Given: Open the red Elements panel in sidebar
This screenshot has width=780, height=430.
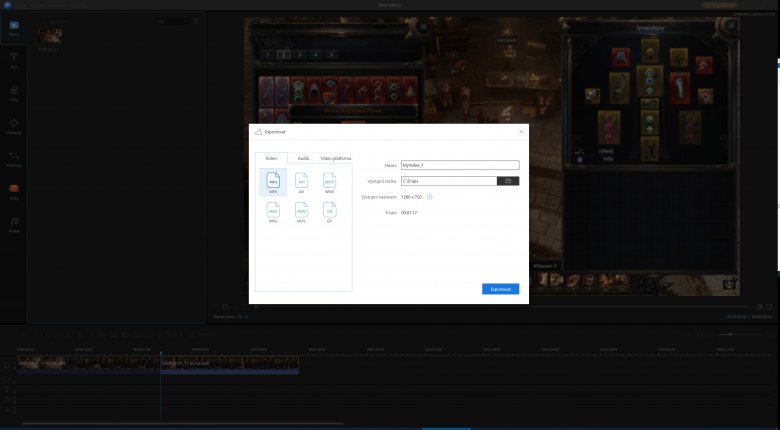Looking at the screenshot, I should tap(14, 192).
